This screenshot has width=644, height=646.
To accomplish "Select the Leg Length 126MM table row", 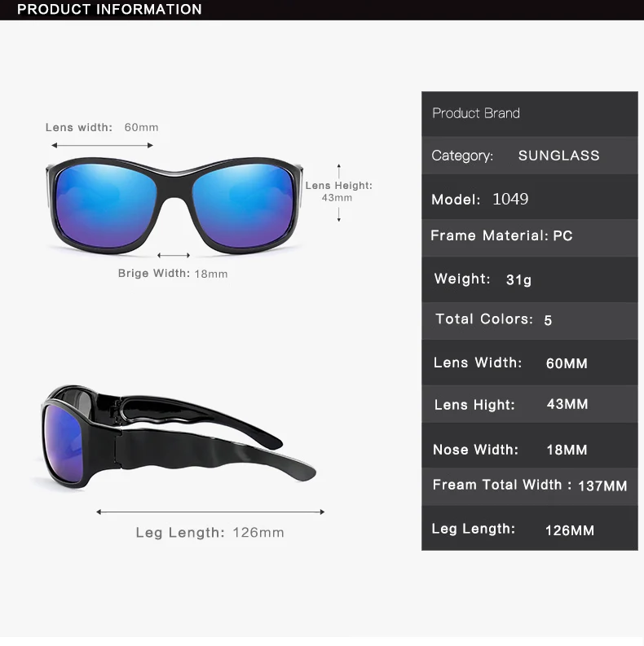I will tap(529, 528).
